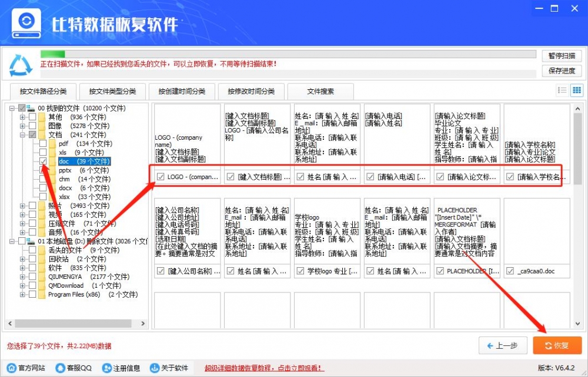The height and width of the screenshot is (377, 588).
Task: Expand the 其他 tree node
Action: point(22,117)
